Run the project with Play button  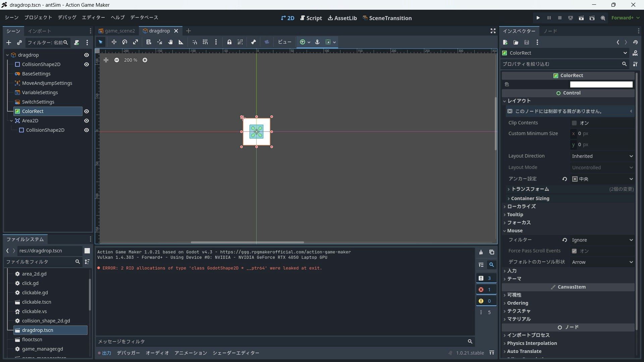[538, 18]
